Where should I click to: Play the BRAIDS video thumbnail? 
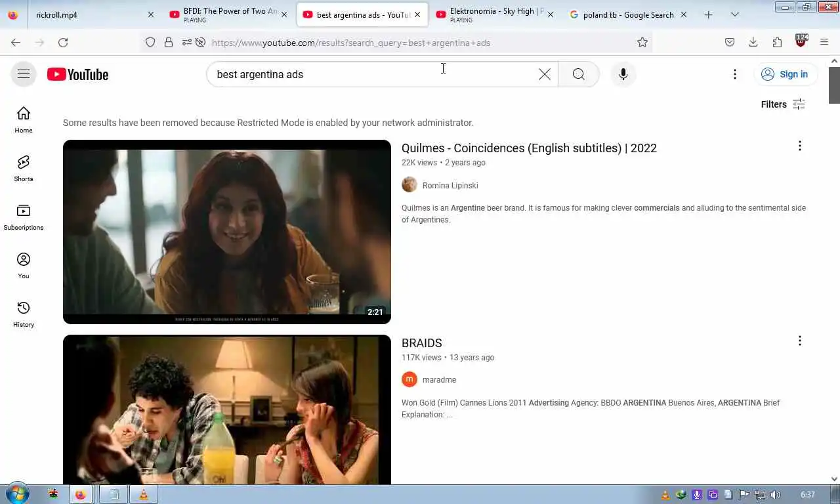point(227,409)
